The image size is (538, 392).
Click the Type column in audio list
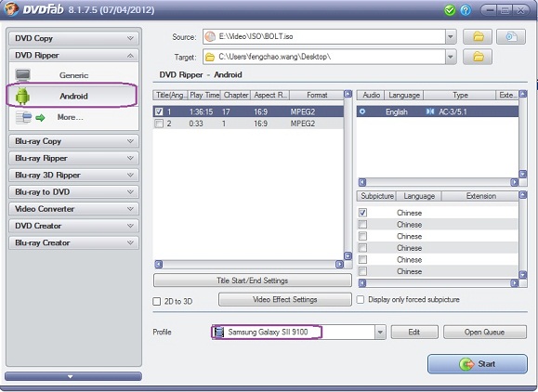pyautogui.click(x=460, y=95)
